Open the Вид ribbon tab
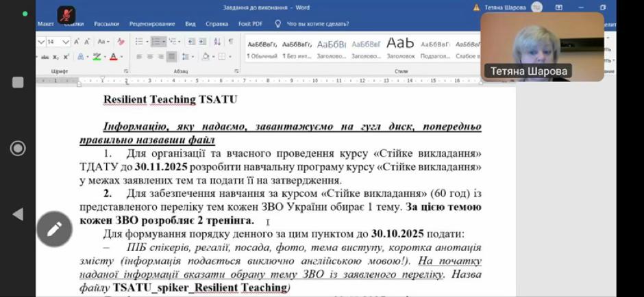 [x=190, y=24]
